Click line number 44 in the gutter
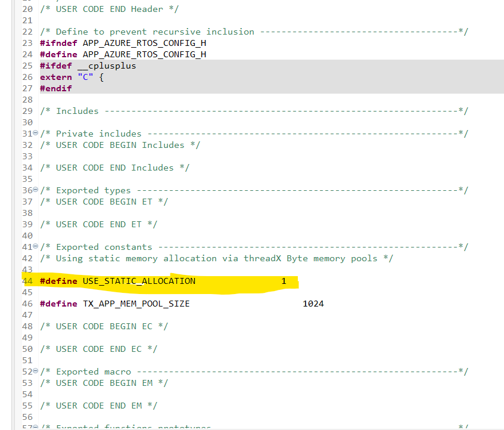 point(27,281)
